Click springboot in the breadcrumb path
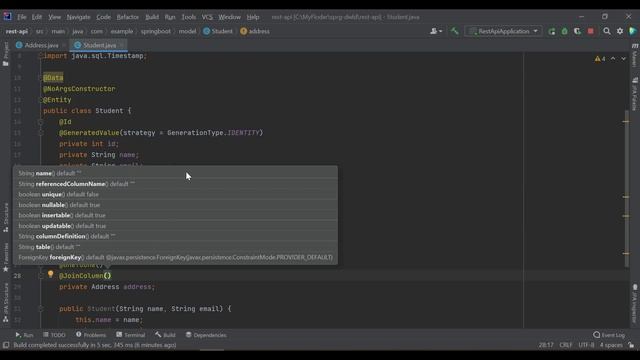The height and width of the screenshot is (360, 640). tap(156, 31)
